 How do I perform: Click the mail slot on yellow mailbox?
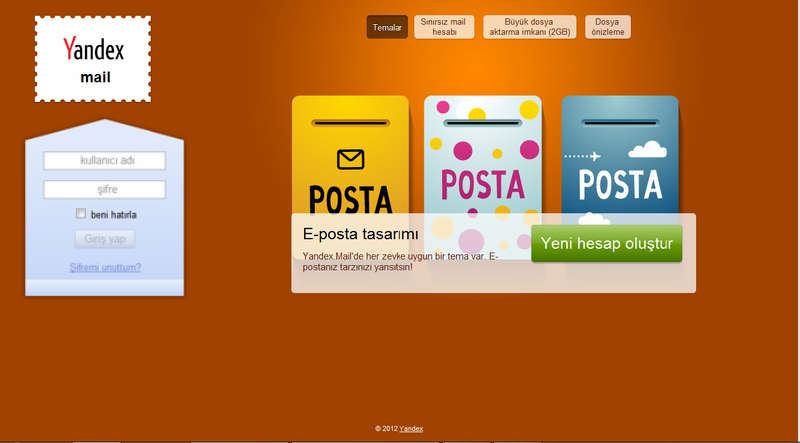pyautogui.click(x=351, y=123)
